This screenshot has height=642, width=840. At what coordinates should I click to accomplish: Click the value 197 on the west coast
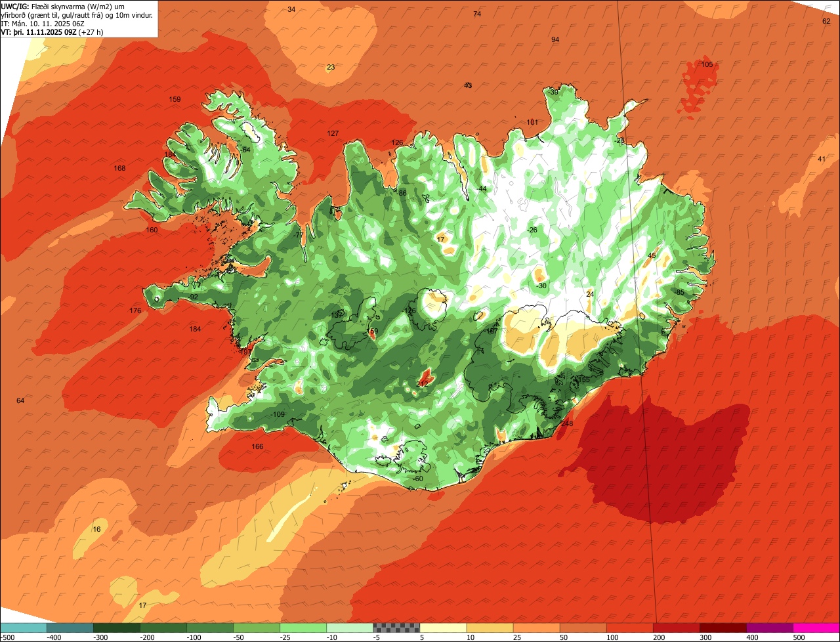click(245, 353)
